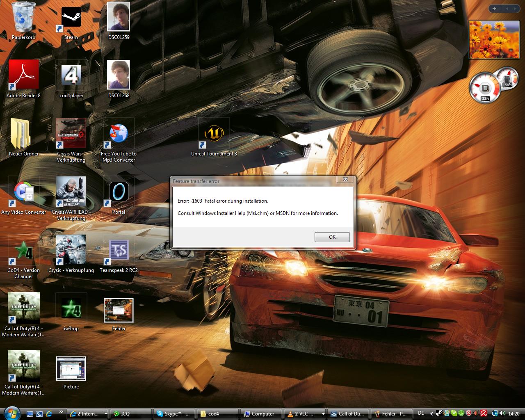
Task: Close the Feature transfer error dialog
Action: [345, 179]
